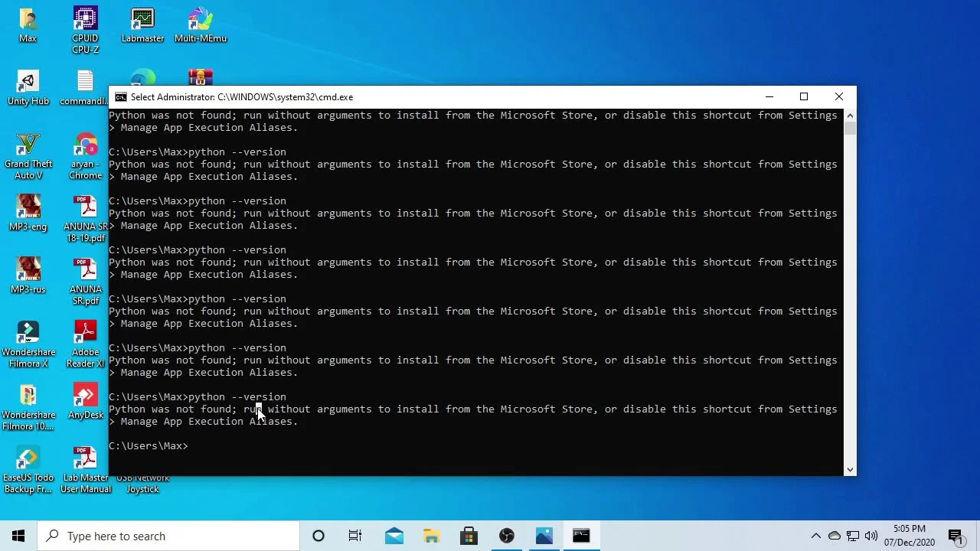Viewport: 980px width, 551px height.
Task: Open File Explorer from the taskbar
Action: (x=431, y=536)
